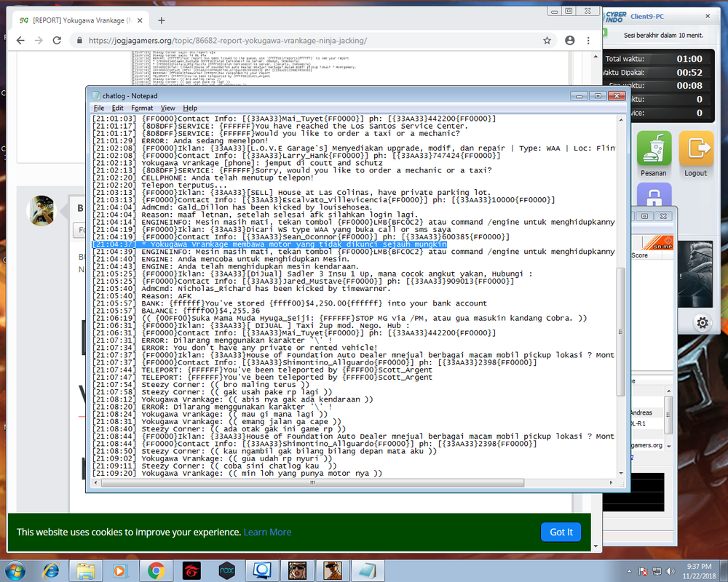Click line 'CELLPHONE: Anda telah menutup telepon!'
This screenshot has width=728, height=582.
pyautogui.click(x=203, y=178)
